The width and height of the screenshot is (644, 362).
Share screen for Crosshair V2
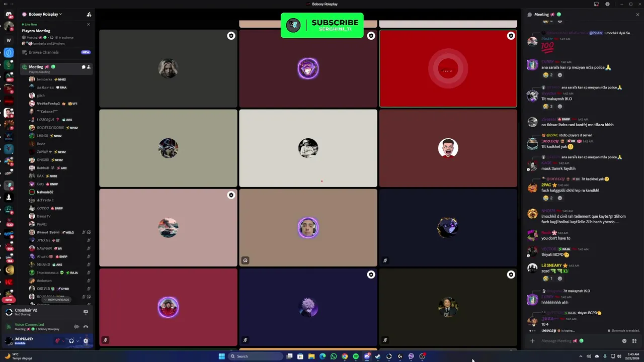pyautogui.click(x=86, y=312)
